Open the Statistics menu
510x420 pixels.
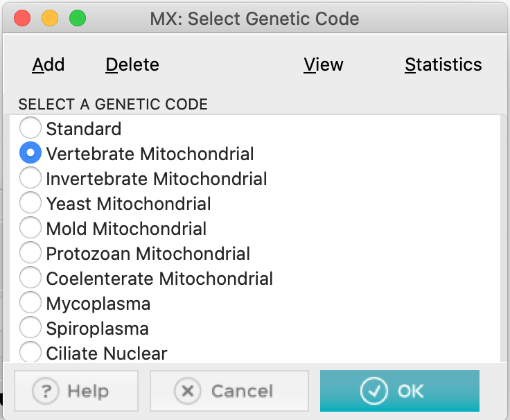443,64
